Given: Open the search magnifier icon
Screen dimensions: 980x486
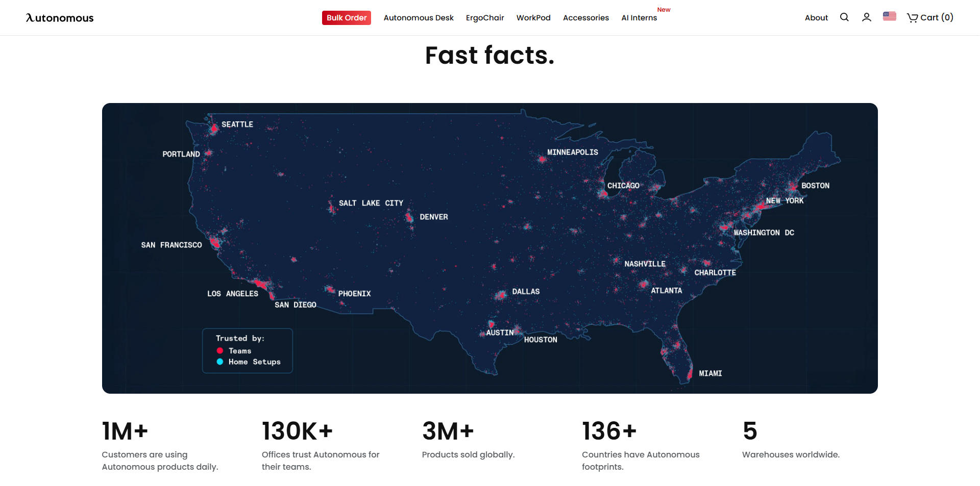Looking at the screenshot, I should [844, 17].
